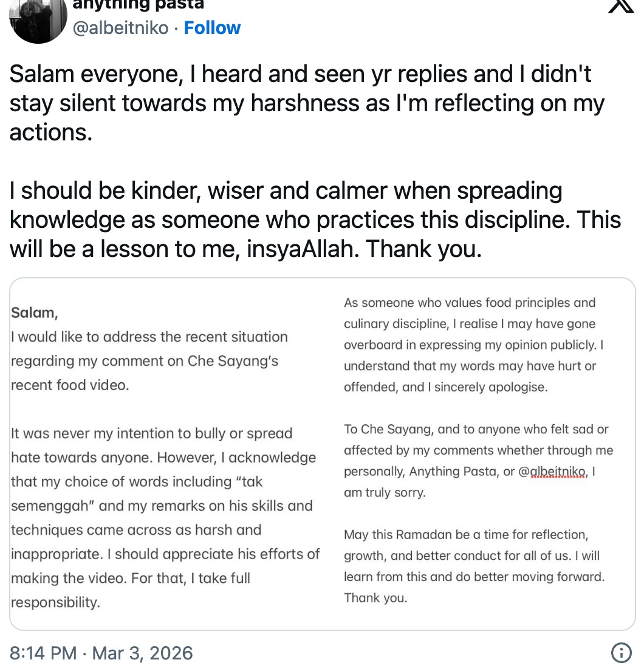
Task: Open the @albeitniko handle beside Follow
Action: [x=120, y=28]
